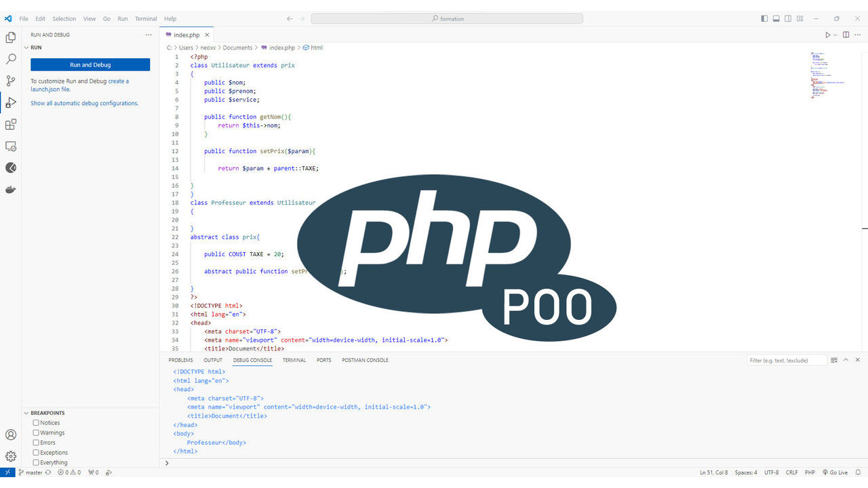Open the Help menu
The image size is (868, 488).
coord(170,18)
